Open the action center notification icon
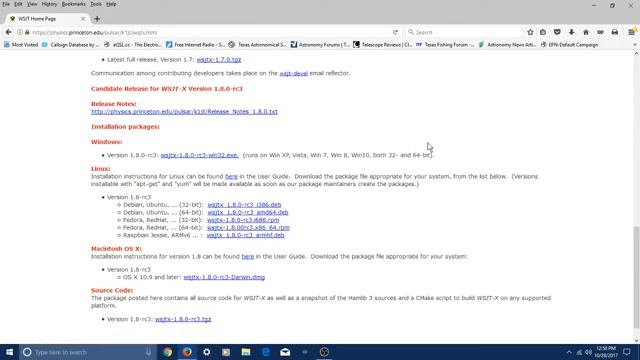This screenshot has width=640, height=360. click(x=627, y=352)
